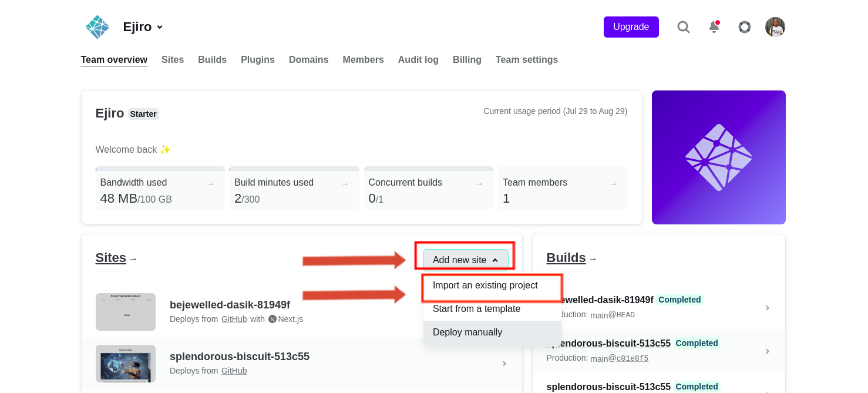868x393 pixels.
Task: Click the arrow on Team members card
Action: [613, 184]
